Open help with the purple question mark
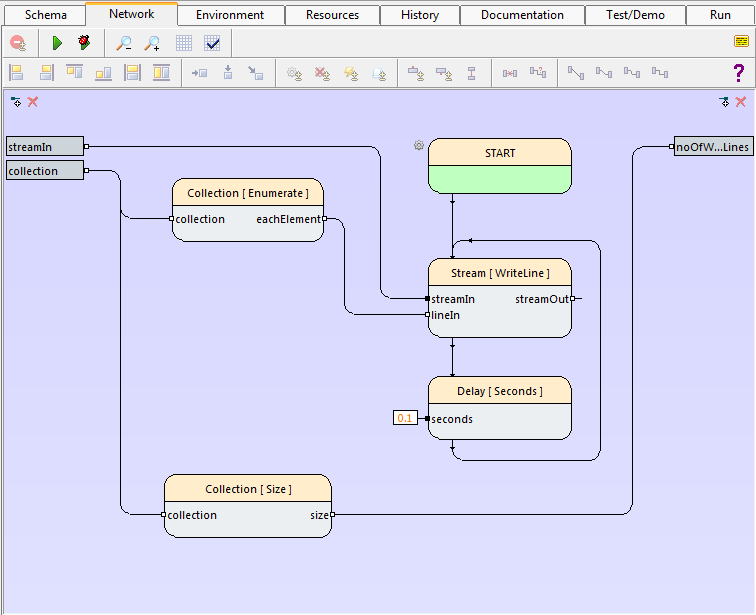 click(739, 72)
